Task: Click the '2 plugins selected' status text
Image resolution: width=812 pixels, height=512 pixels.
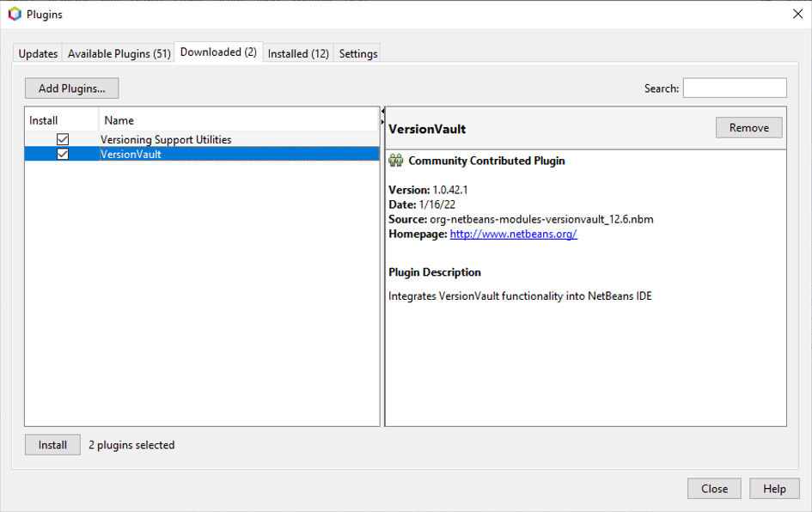Action: click(x=131, y=445)
